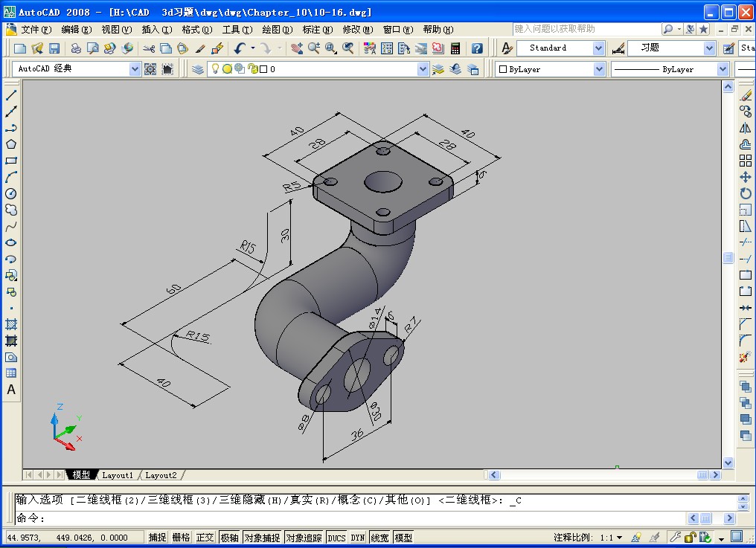Click the Match Properties brush icon

[x=200, y=48]
